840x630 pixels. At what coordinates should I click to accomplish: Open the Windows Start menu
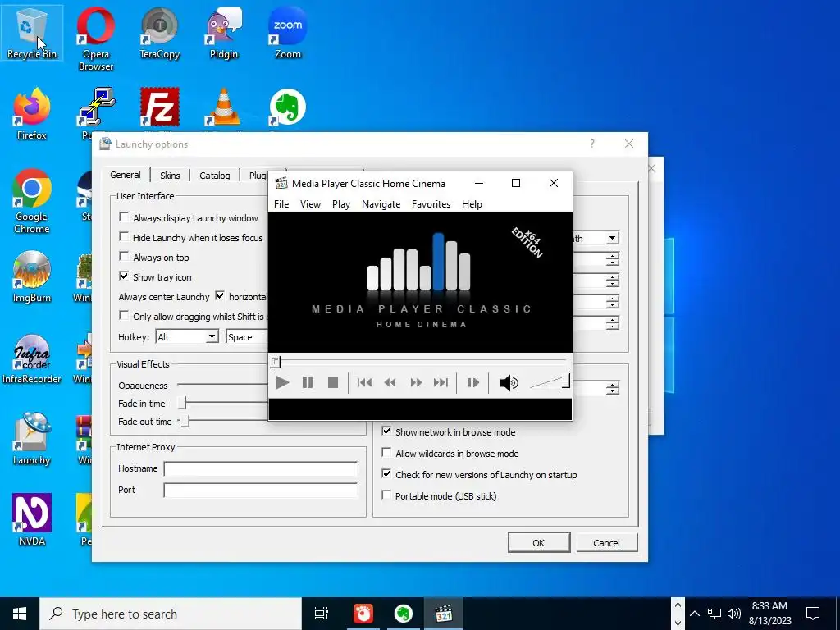(20, 614)
